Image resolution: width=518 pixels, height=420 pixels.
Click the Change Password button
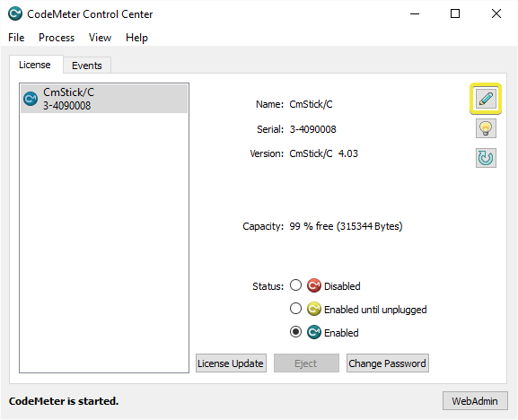[x=388, y=363]
